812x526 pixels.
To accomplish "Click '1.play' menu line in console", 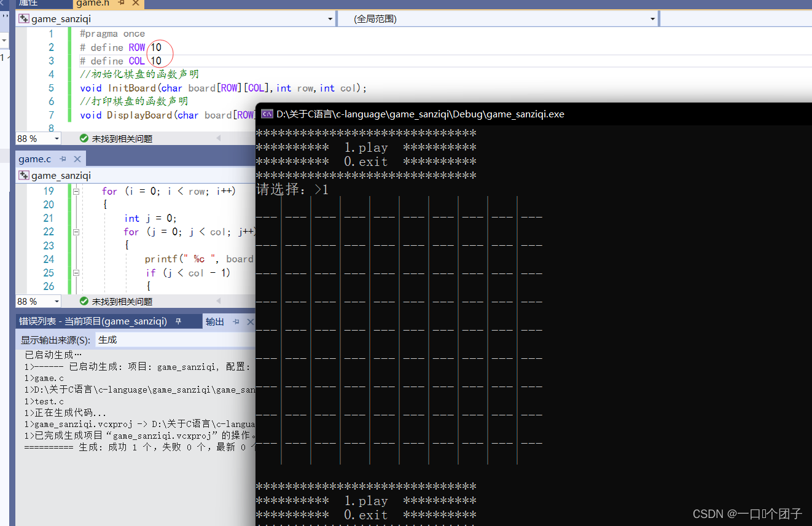I will click(x=366, y=148).
